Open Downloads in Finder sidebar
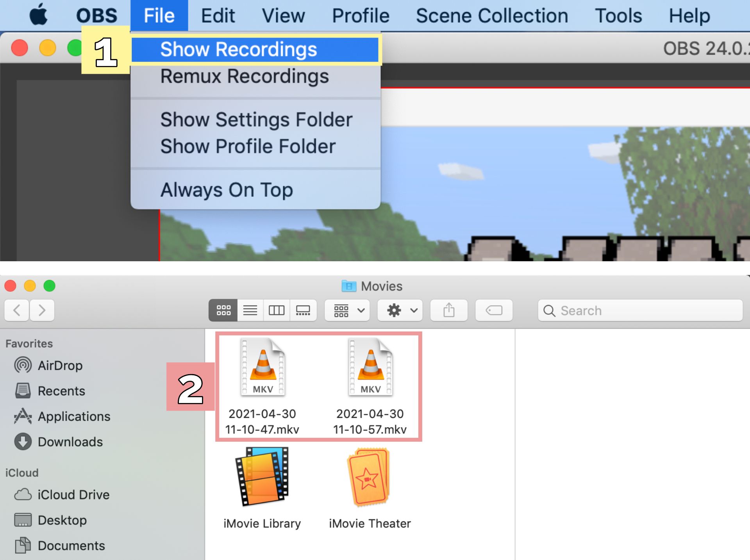This screenshot has height=560, width=750. 70,442
